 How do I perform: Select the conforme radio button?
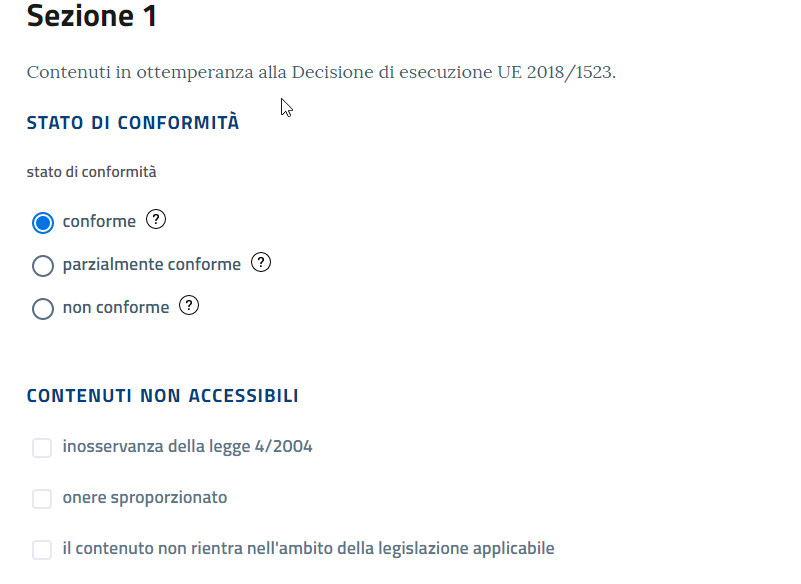point(43,223)
